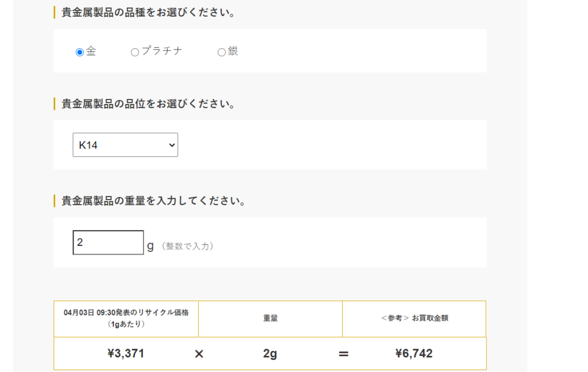Click the chevron arrow on the K14 select
The width and height of the screenshot is (588, 372).
click(x=171, y=145)
